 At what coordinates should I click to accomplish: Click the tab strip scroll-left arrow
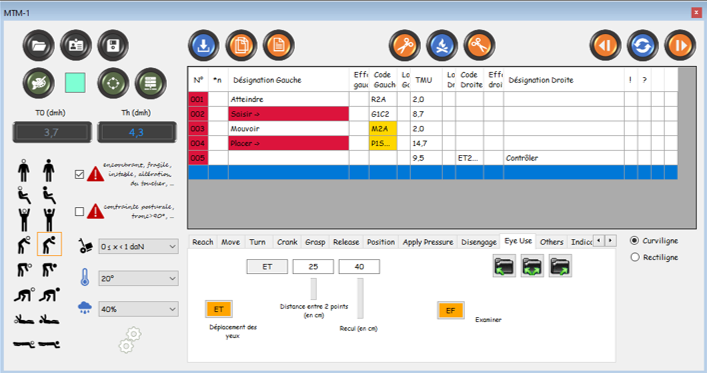coord(599,240)
